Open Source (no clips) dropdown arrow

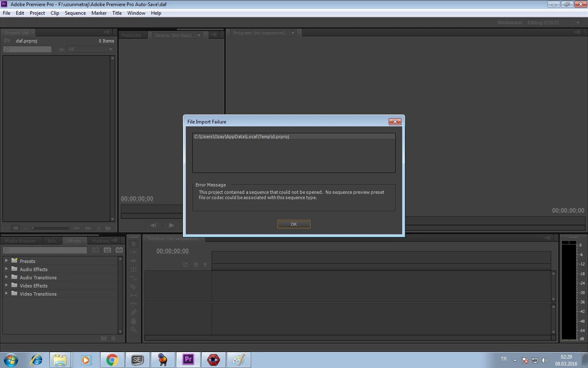point(199,35)
